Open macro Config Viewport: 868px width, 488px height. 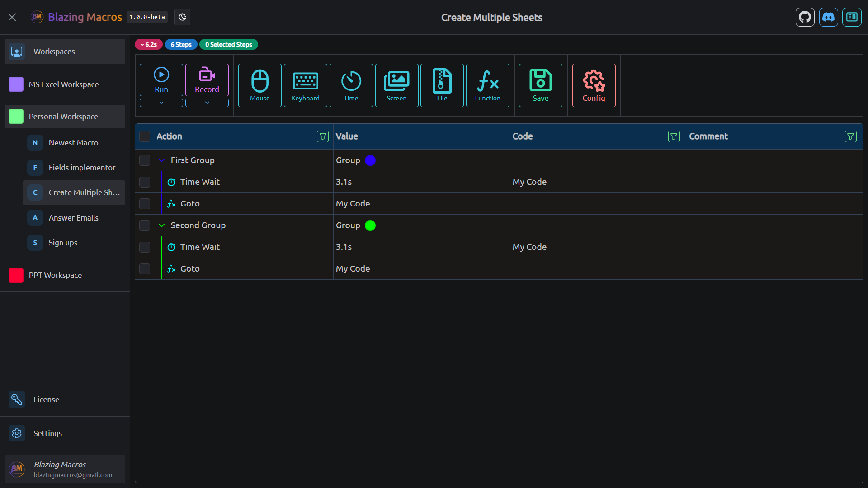(x=594, y=85)
